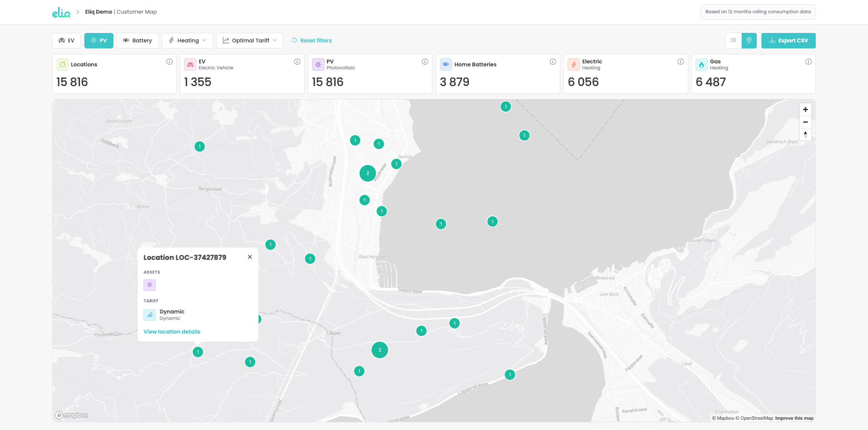The image size is (868, 430).
Task: Click the Locations count 15 816
Action: 72,82
